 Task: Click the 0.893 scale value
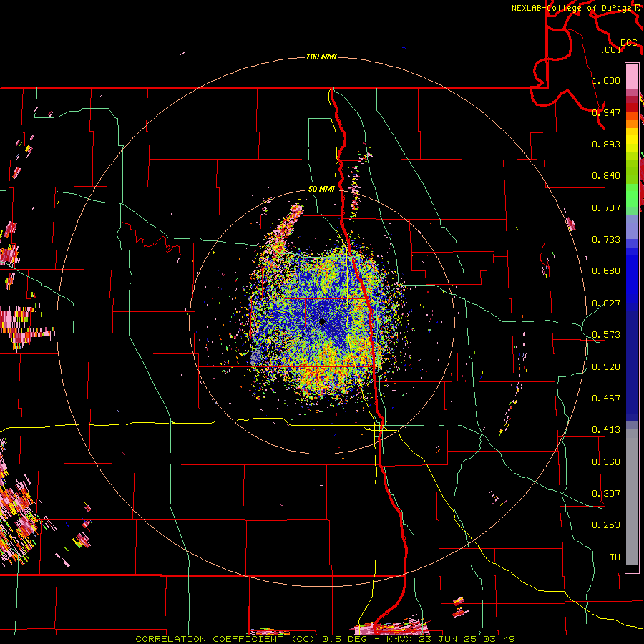click(606, 144)
